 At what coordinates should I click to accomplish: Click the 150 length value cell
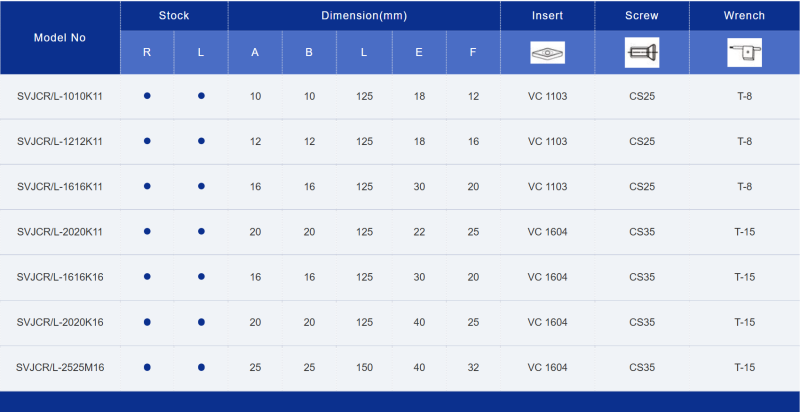[x=364, y=368]
